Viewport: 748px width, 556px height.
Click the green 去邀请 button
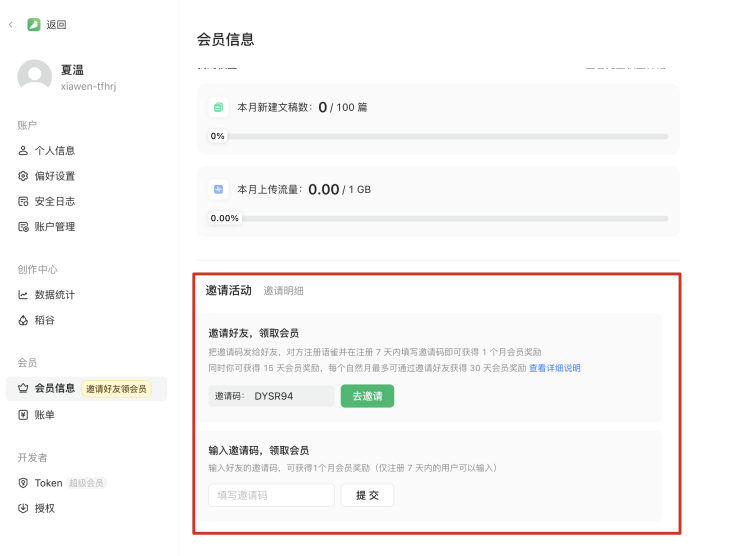367,396
